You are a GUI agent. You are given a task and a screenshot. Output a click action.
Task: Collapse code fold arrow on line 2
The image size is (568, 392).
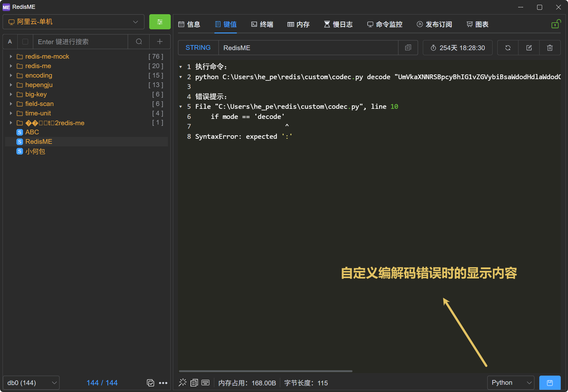(180, 77)
